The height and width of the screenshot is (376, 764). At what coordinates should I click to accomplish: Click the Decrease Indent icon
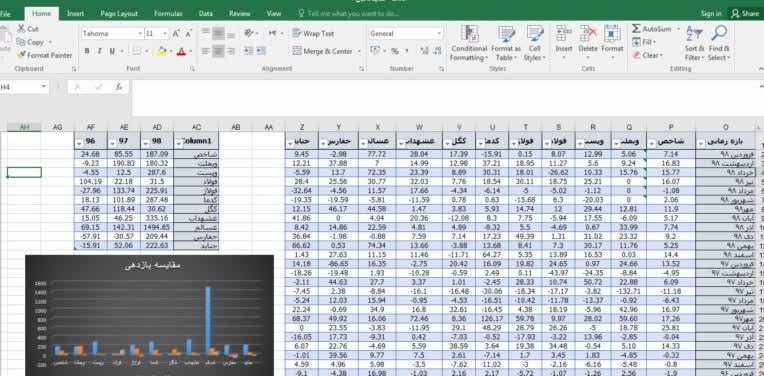[249, 51]
